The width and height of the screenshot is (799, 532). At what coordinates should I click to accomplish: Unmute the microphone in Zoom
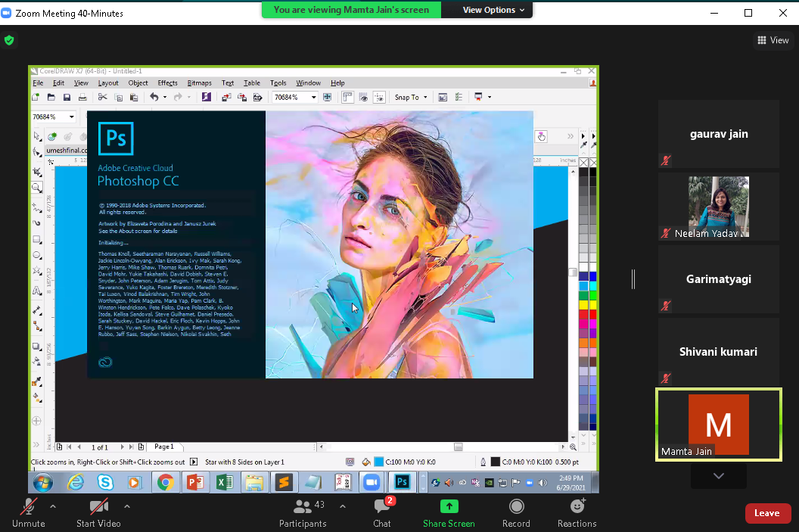pyautogui.click(x=29, y=513)
